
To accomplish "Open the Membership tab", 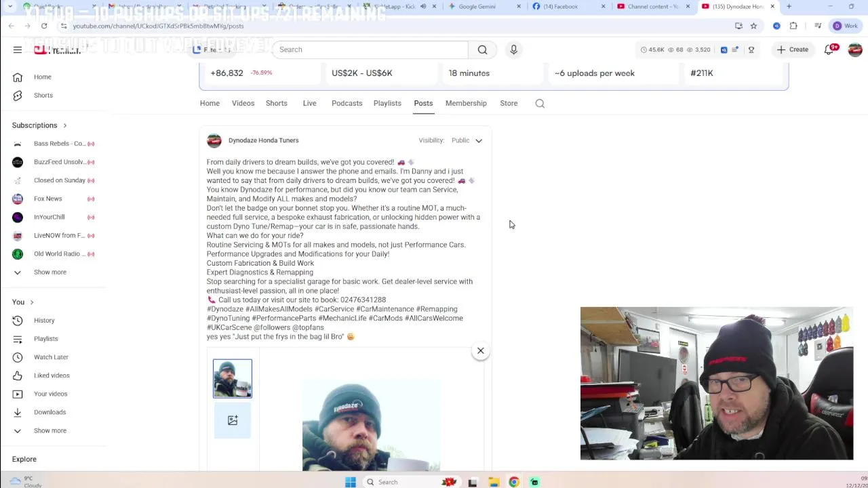I will coord(466,103).
